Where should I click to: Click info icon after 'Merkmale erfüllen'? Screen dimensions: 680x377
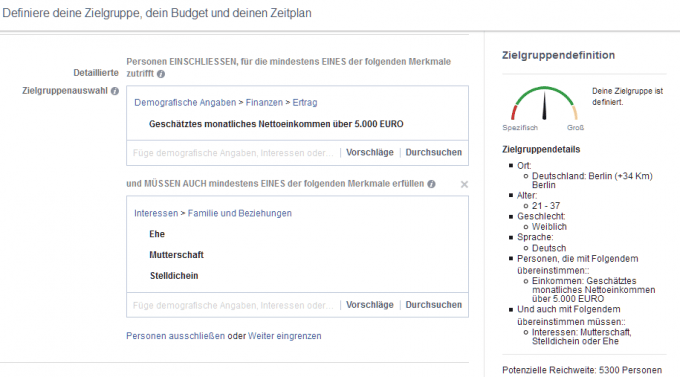[x=431, y=184]
